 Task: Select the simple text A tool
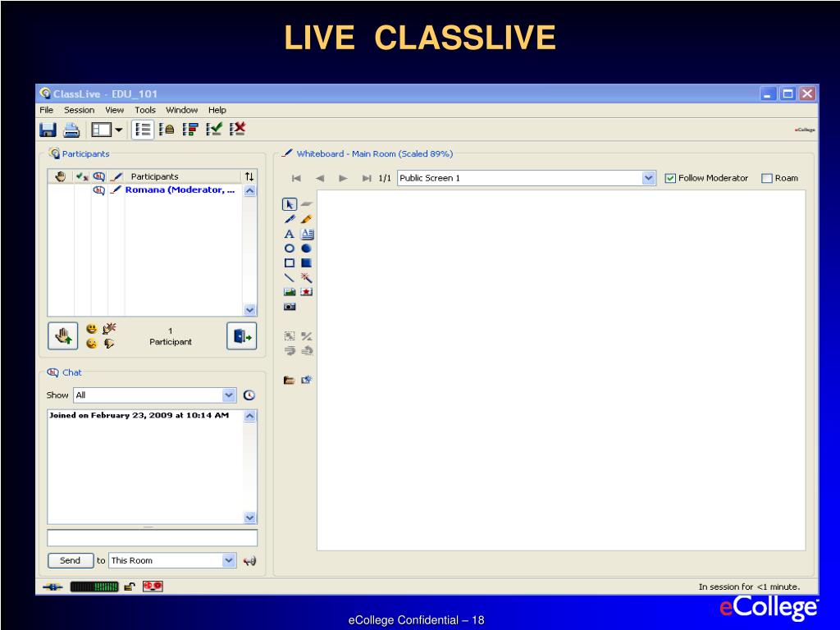click(290, 234)
